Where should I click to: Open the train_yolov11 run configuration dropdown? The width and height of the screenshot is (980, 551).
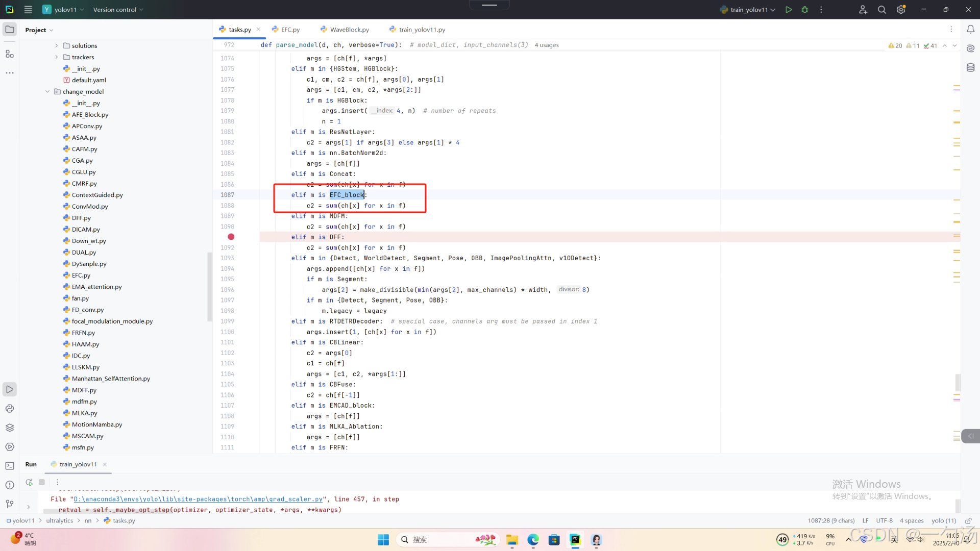(749, 10)
